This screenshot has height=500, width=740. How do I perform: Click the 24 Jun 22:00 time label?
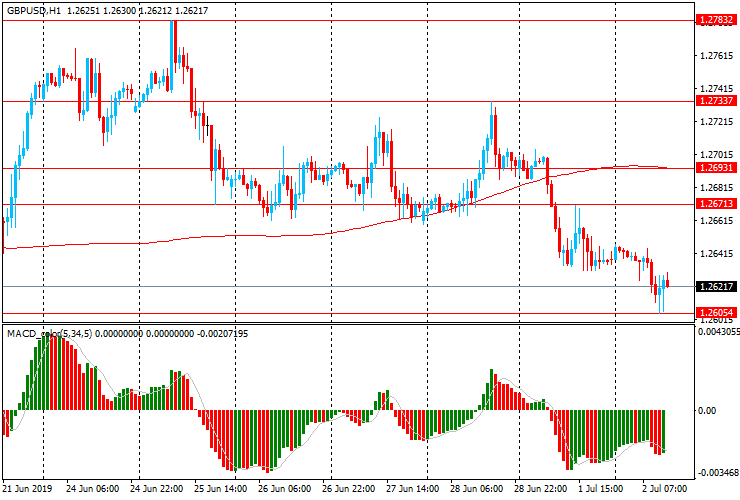click(x=157, y=489)
